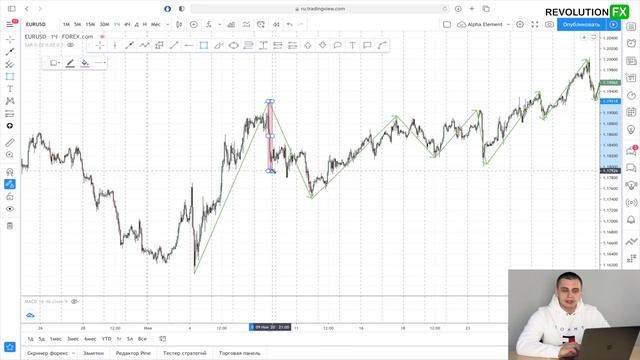Expand Скринер форекс dropdown
640x360 pixels.
pos(73,353)
